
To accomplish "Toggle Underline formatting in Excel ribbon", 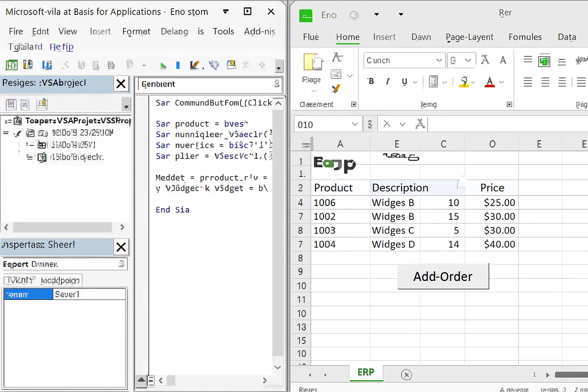I will tap(404, 82).
